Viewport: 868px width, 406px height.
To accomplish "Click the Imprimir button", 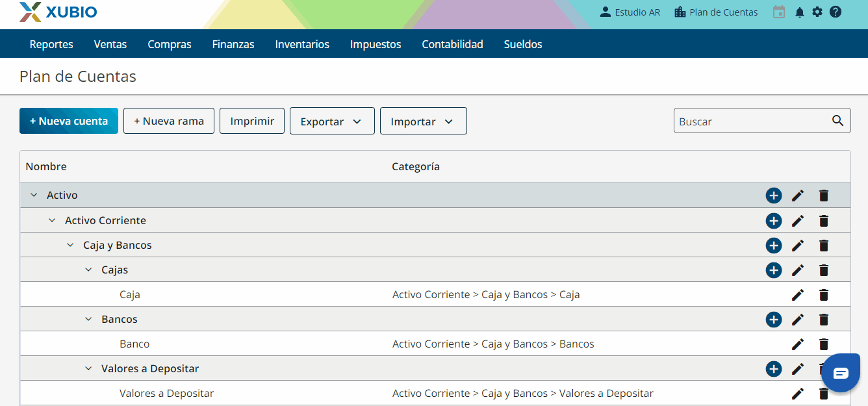I will click(252, 121).
